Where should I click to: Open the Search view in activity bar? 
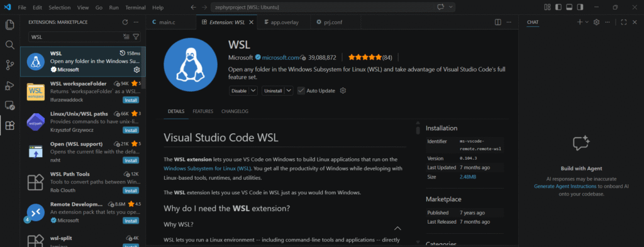[10, 45]
